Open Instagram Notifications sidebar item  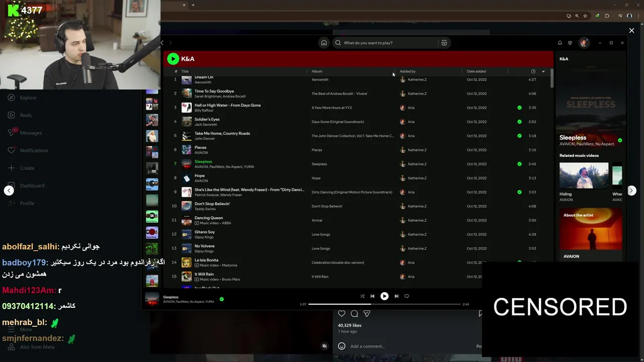(x=28, y=150)
